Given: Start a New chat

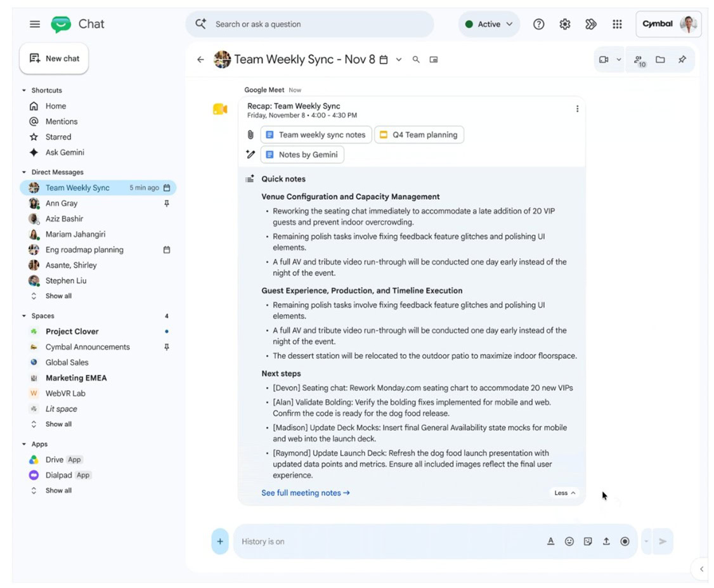Looking at the screenshot, I should [x=54, y=58].
